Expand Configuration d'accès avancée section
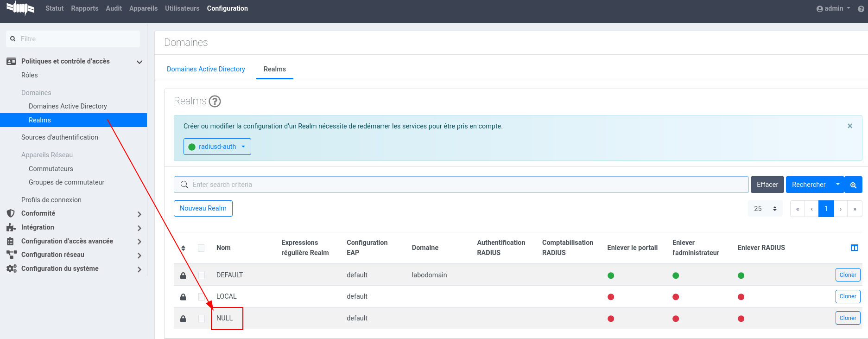868x339 pixels. (139, 242)
